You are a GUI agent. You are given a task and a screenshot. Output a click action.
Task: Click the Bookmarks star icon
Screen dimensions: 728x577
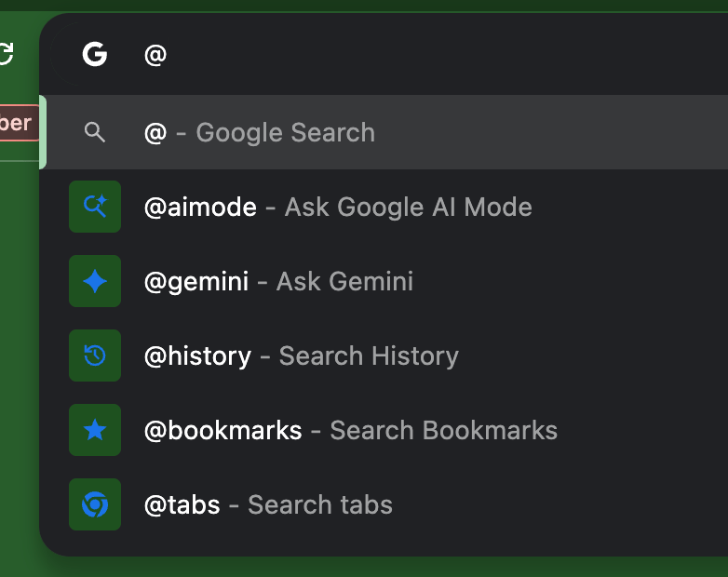(x=95, y=430)
